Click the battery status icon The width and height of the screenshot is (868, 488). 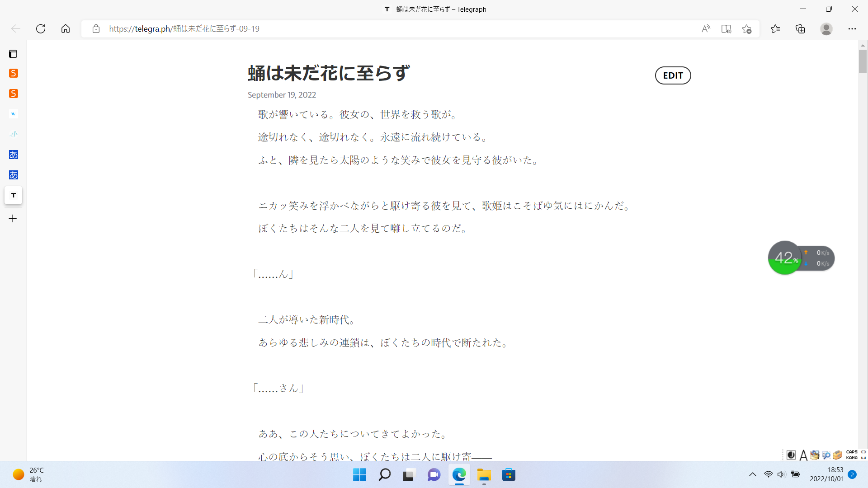796,474
